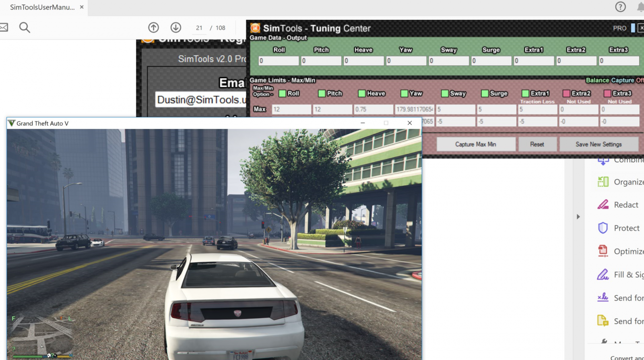
Task: Click the Send for Review document icon
Action: click(603, 321)
